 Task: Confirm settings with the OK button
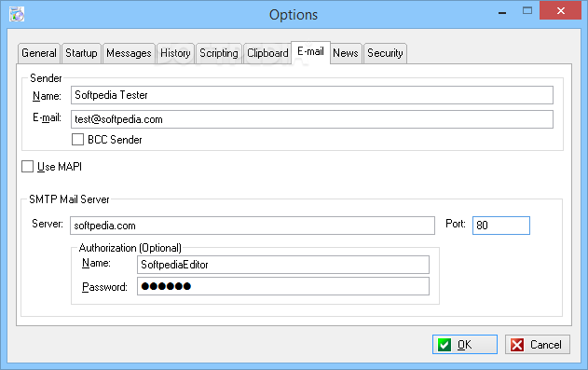tap(465, 345)
